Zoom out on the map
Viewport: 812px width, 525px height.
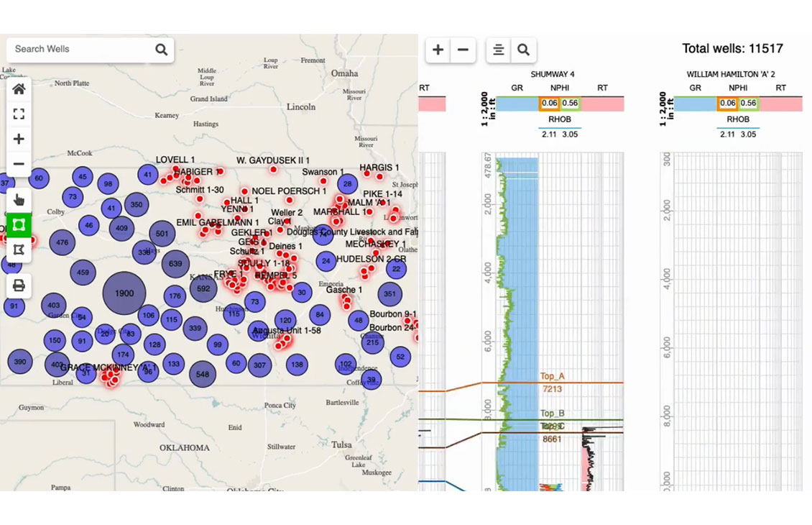tap(19, 164)
